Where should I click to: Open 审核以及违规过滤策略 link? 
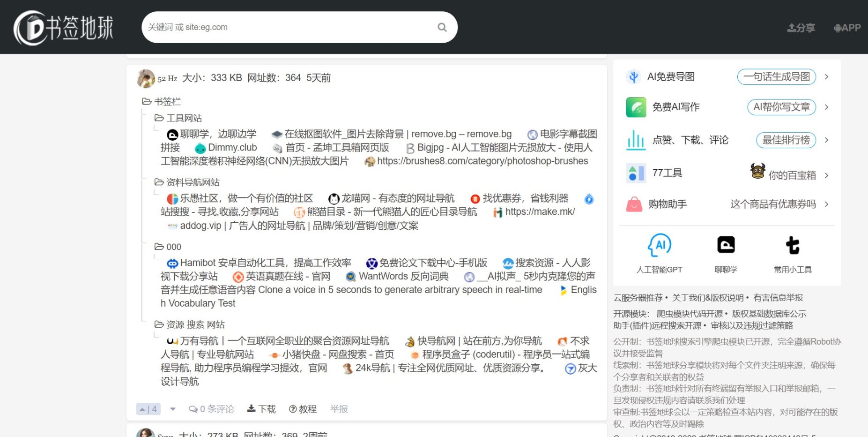pos(752,325)
